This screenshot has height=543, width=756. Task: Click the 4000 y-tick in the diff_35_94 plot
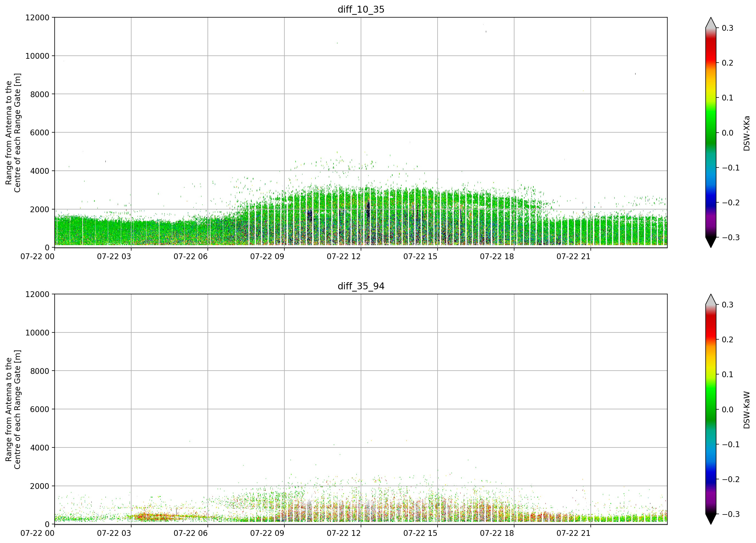[x=40, y=448]
